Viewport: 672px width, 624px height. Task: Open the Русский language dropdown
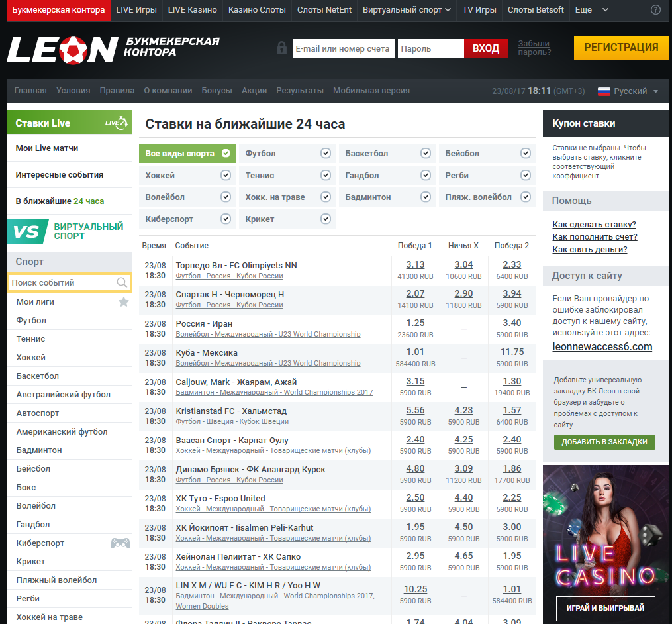click(x=628, y=91)
